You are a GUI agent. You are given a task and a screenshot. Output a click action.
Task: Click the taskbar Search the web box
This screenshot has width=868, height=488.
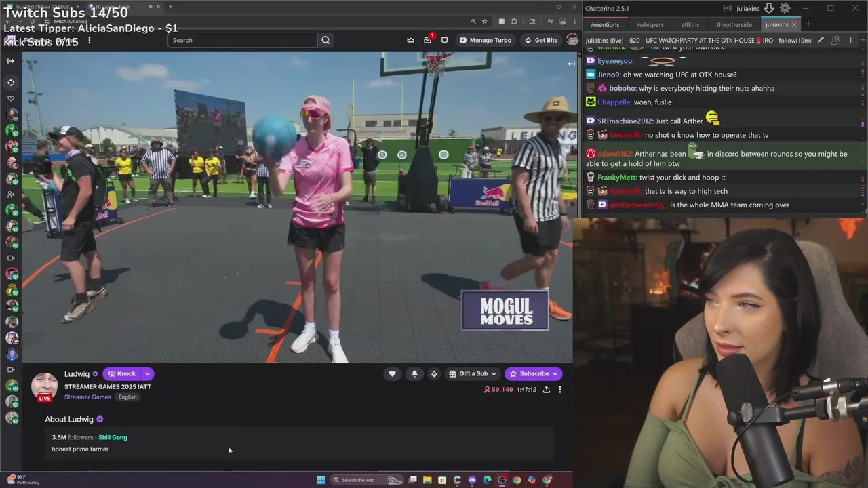[367, 480]
